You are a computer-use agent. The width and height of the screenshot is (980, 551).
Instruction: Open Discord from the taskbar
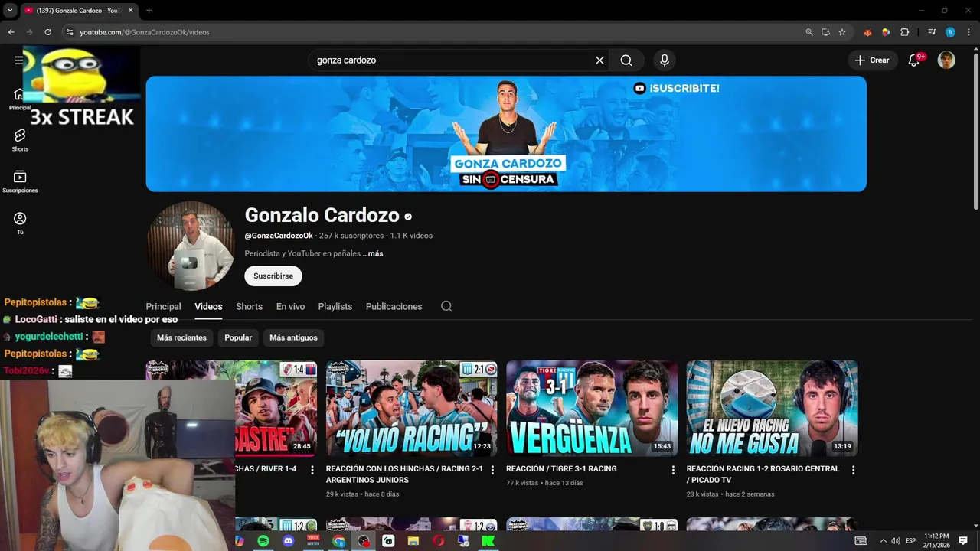pyautogui.click(x=288, y=541)
